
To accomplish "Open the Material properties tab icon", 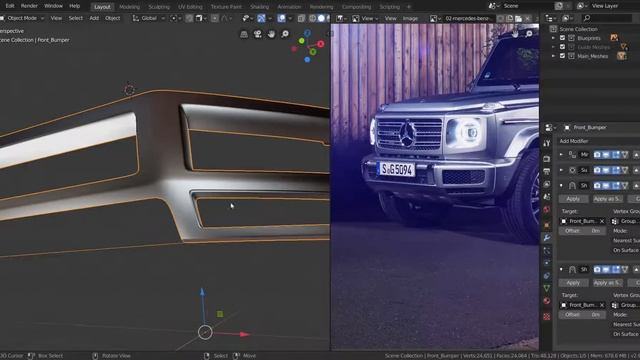I will click(x=547, y=301).
